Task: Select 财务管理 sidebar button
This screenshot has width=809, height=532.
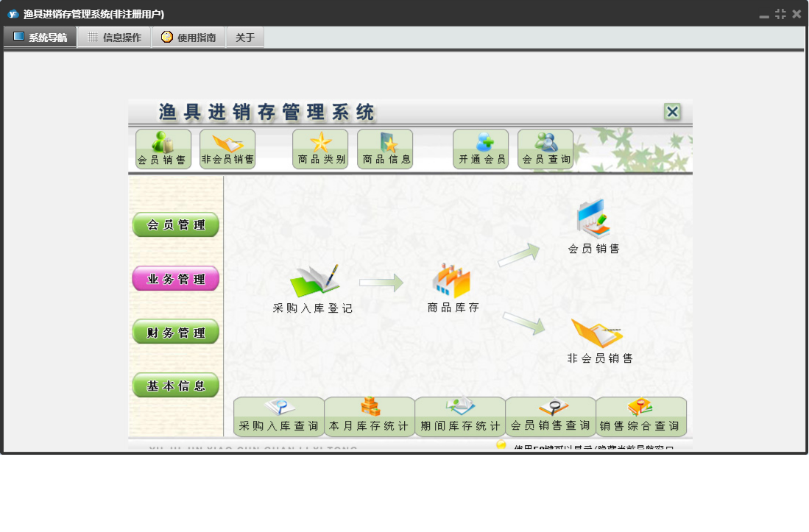Action: point(175,333)
